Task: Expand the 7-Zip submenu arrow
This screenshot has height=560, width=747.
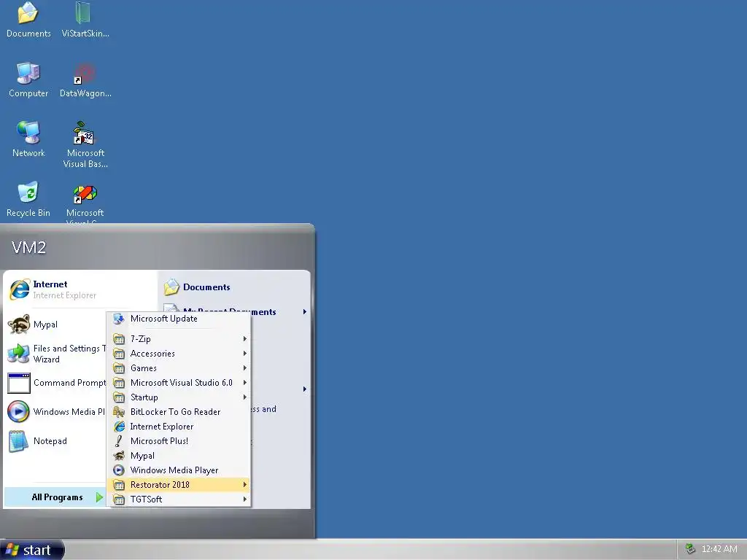Action: click(245, 338)
